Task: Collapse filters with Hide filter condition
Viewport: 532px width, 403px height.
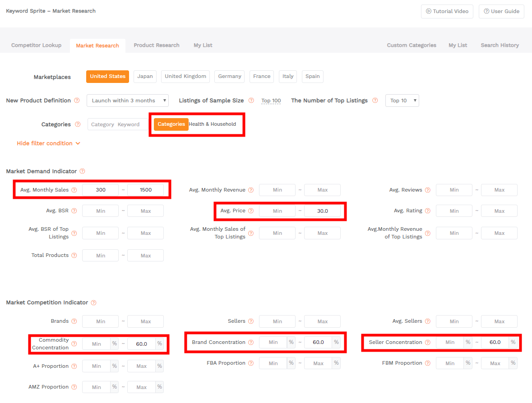Action: 48,143
